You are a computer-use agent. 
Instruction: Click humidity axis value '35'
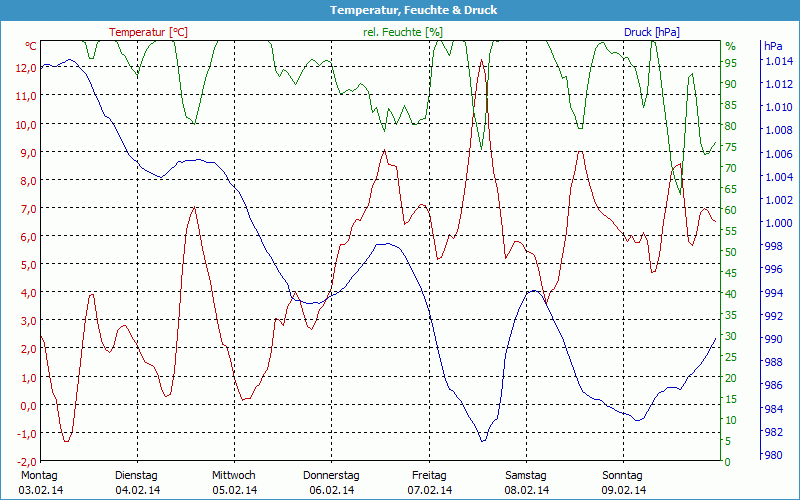coord(731,315)
